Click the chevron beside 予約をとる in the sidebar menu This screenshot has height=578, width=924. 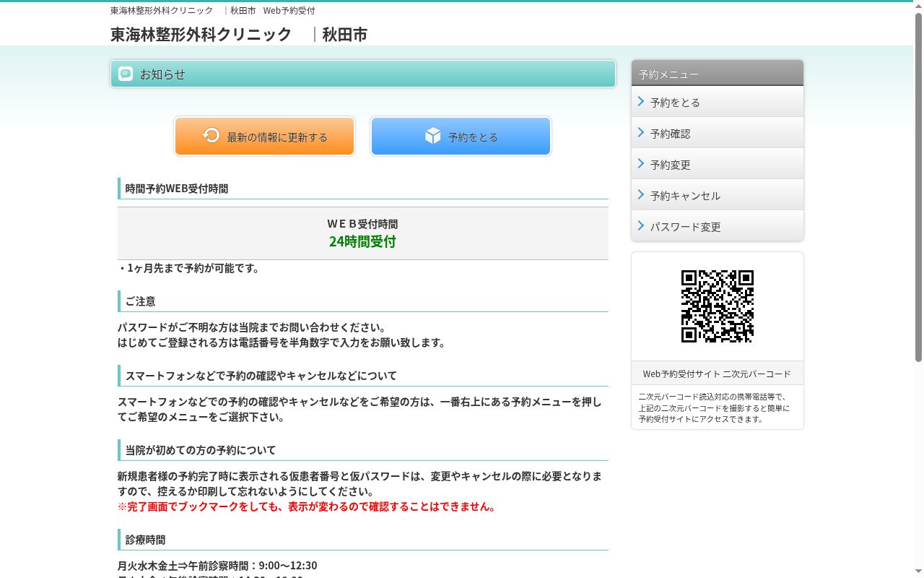[x=640, y=102]
